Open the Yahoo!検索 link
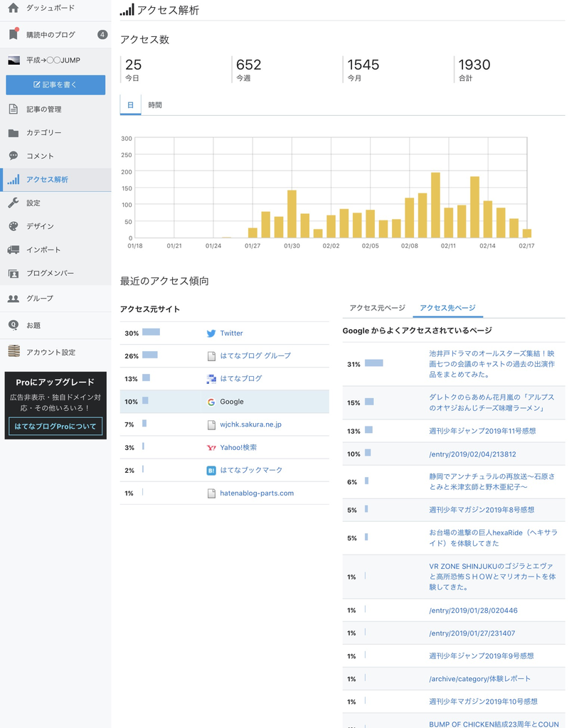574x728 pixels. 238,448
